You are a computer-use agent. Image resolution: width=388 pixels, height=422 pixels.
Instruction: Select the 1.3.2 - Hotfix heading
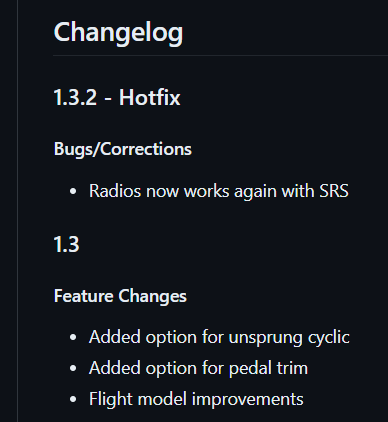pyautogui.click(x=117, y=98)
